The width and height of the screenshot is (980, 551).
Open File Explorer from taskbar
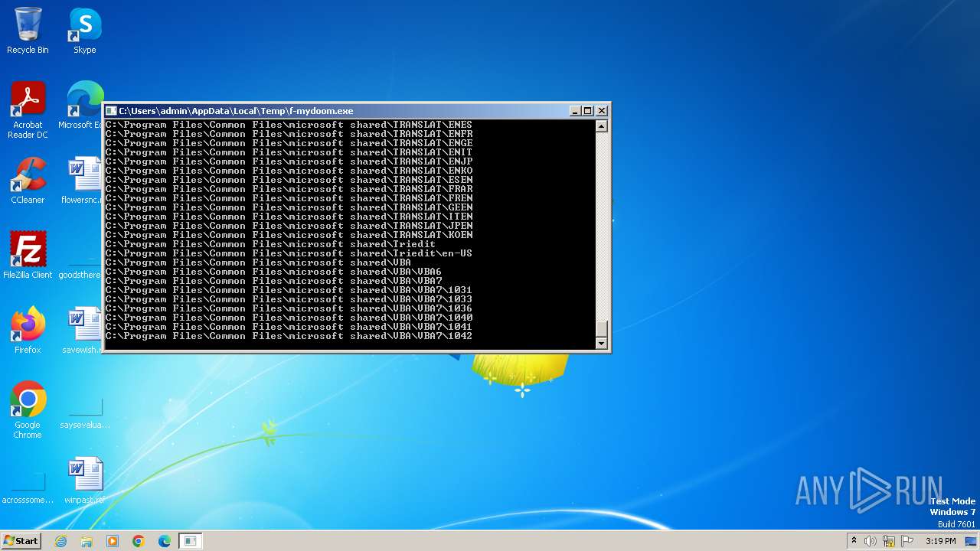87,541
